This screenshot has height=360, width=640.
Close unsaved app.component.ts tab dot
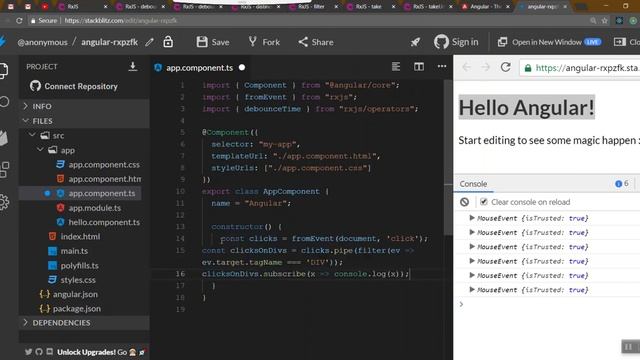click(242, 67)
